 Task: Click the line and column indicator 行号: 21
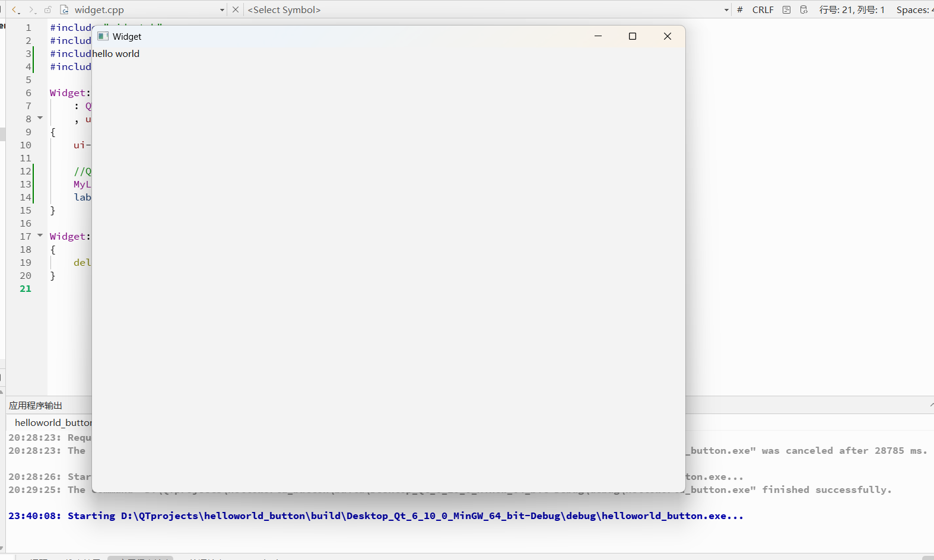pos(852,10)
